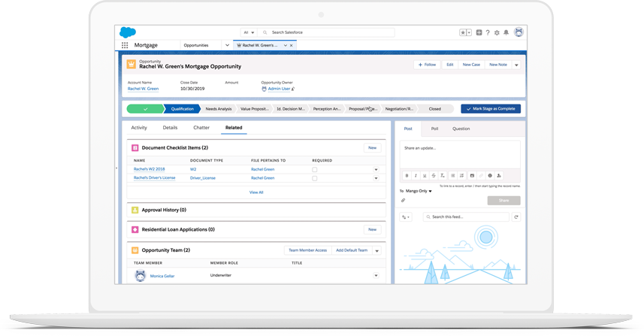
Task: Open the Setup gear icon
Action: tap(497, 32)
